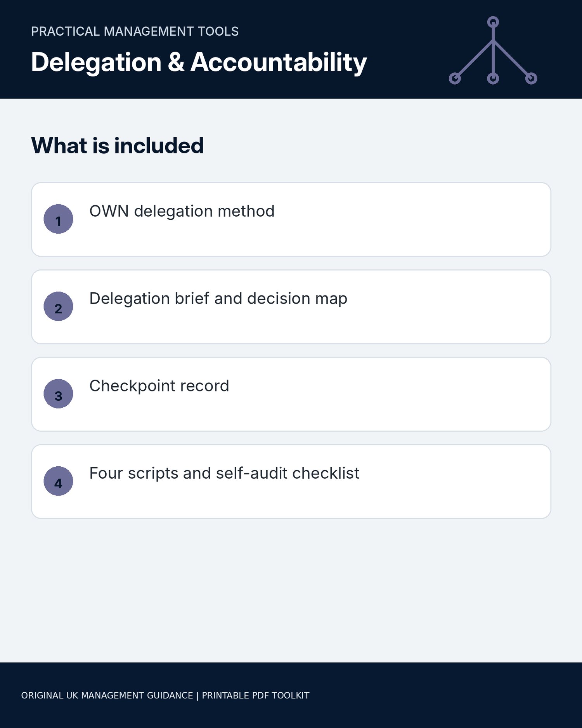Click the bottom-center node of tree icon
Screen dimensions: 582x728
(x=493, y=78)
